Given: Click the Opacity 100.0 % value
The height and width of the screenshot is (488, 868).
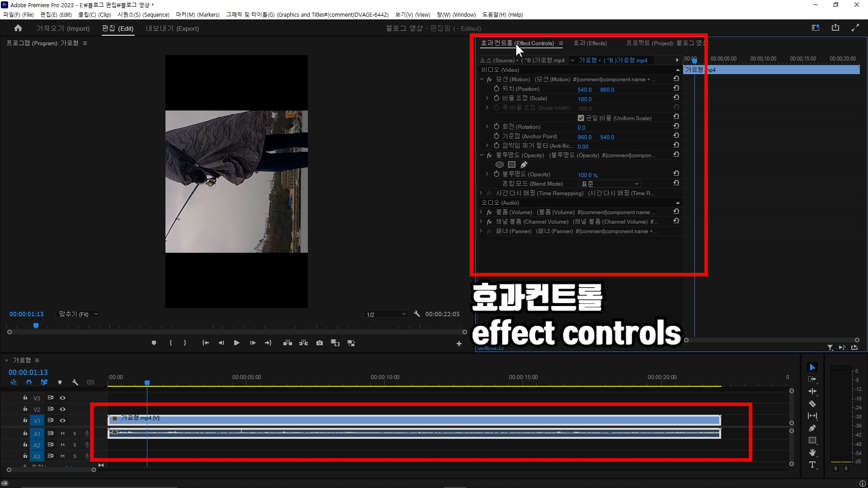Looking at the screenshot, I should (x=587, y=175).
